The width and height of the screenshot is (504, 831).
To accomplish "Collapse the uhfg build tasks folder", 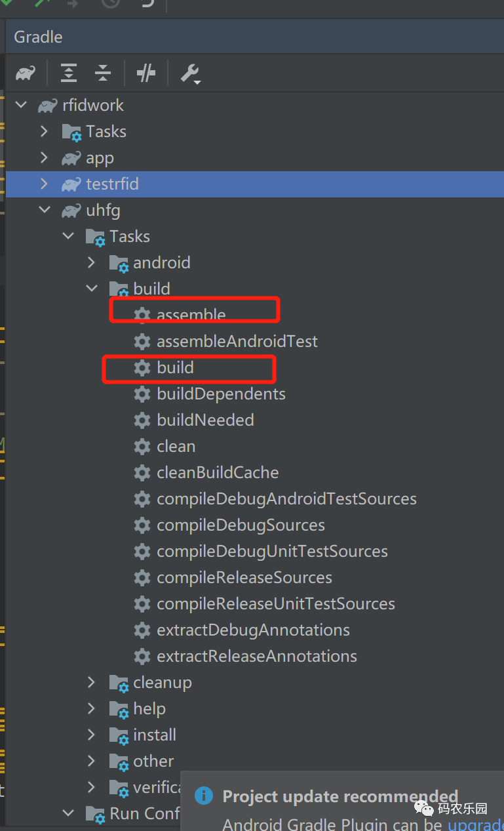I will pyautogui.click(x=92, y=289).
